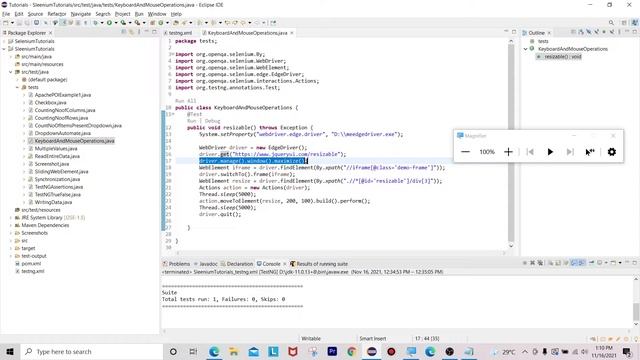Select WritingData.java in Package Explorer
The width and height of the screenshot is (640, 360).
point(53,202)
